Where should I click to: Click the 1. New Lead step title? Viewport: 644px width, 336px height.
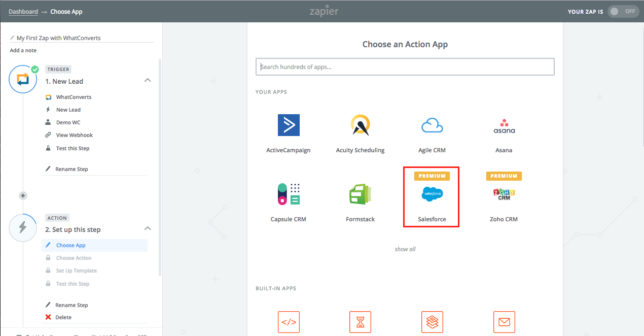coord(64,81)
